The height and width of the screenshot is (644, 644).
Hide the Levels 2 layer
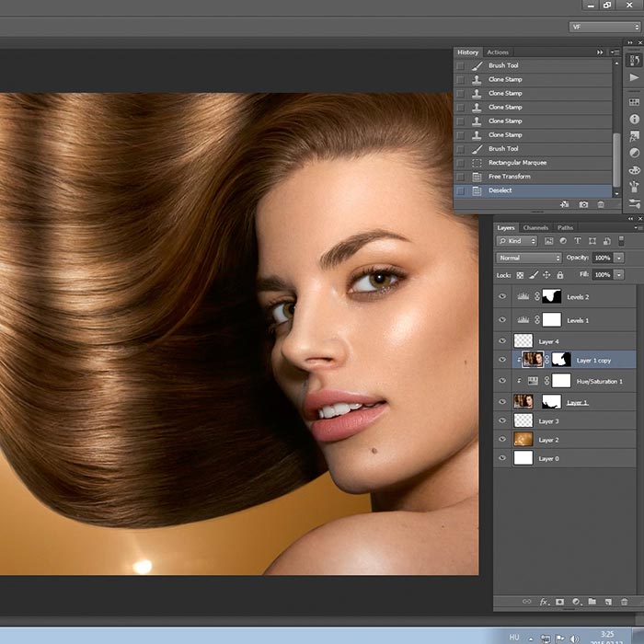[502, 296]
